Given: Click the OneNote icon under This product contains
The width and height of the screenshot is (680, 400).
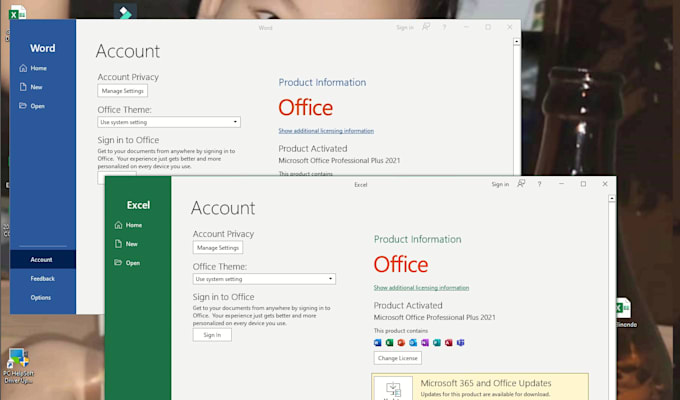Looking at the screenshot, I should pyautogui.click(x=425, y=343).
